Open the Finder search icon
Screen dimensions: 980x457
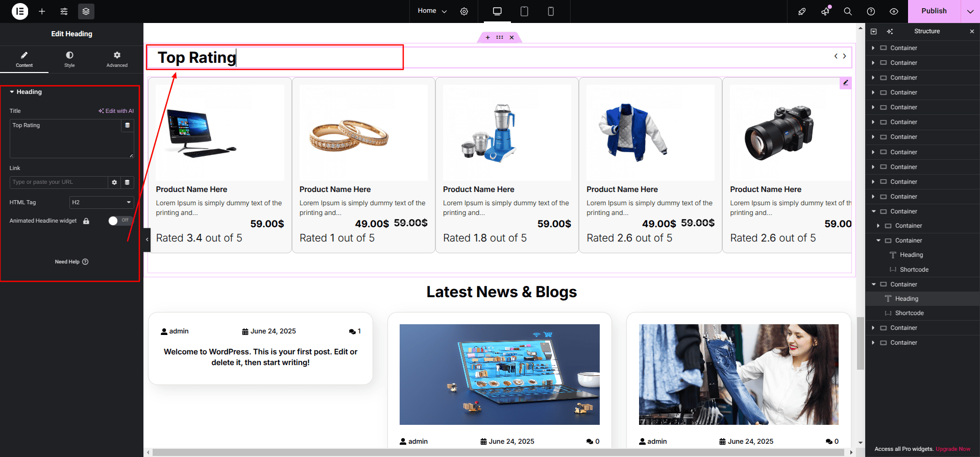pyautogui.click(x=848, y=11)
